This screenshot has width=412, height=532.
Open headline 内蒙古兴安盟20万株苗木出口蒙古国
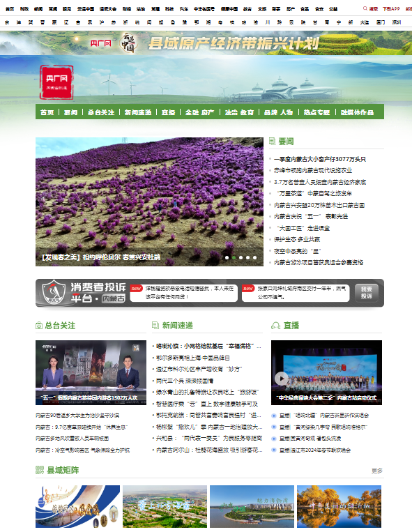[319, 205]
